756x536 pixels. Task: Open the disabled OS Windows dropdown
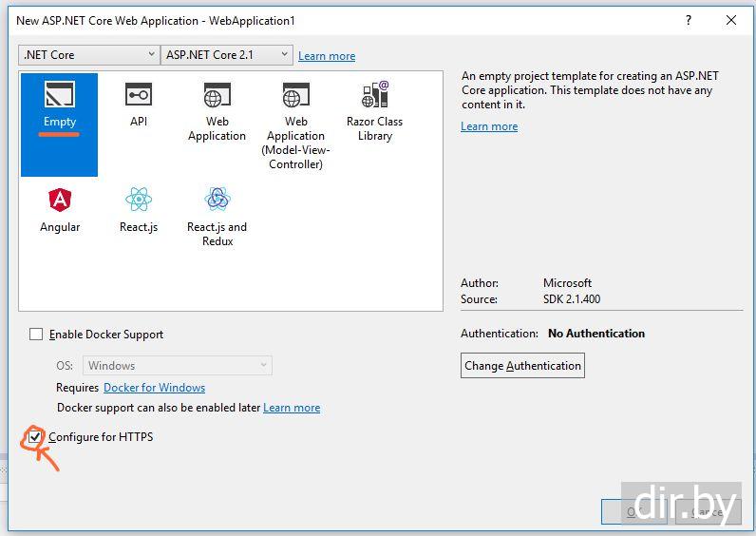(178, 366)
